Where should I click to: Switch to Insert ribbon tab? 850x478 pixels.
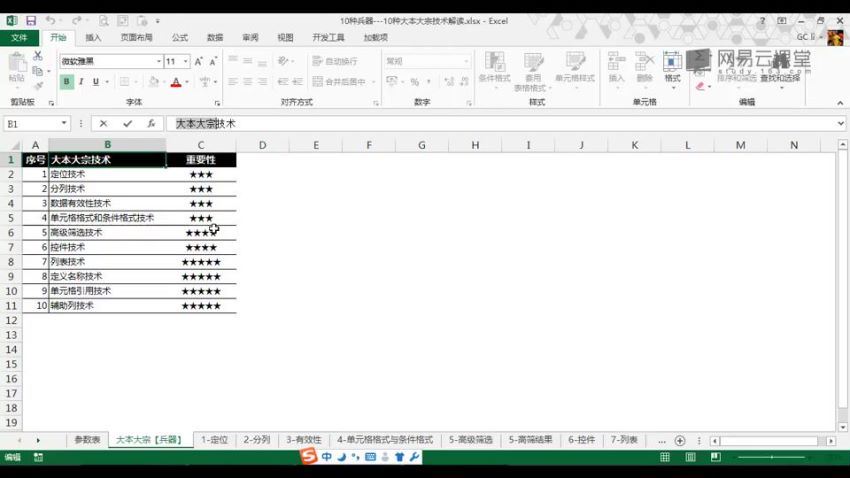coord(93,37)
